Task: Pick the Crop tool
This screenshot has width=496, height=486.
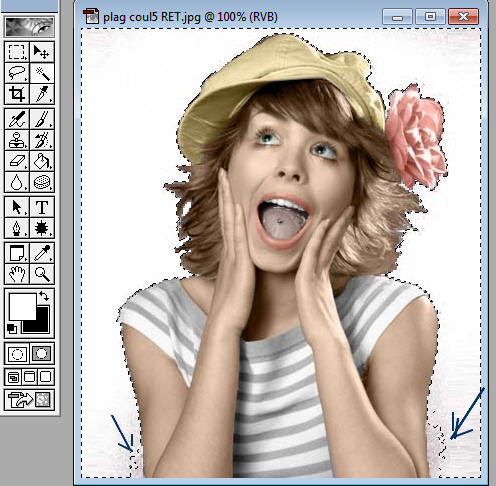Action: tap(17, 94)
